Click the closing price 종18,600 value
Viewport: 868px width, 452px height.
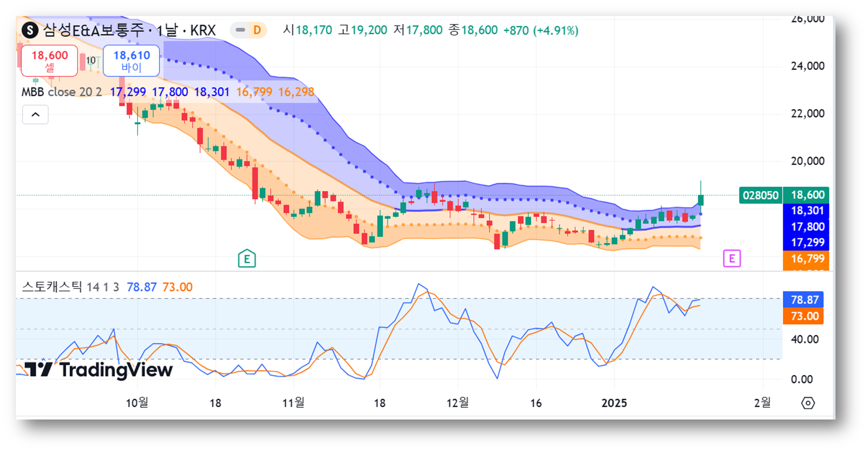coord(473,30)
